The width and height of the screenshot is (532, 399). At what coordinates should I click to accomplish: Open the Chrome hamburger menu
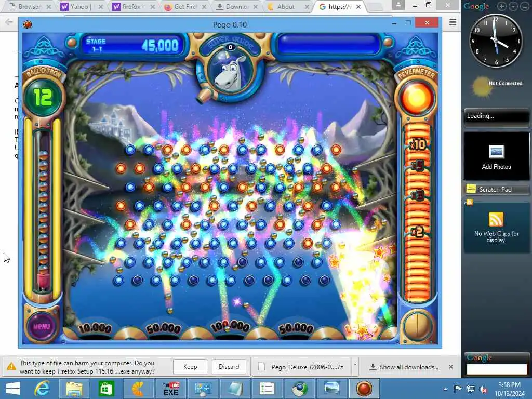click(453, 22)
